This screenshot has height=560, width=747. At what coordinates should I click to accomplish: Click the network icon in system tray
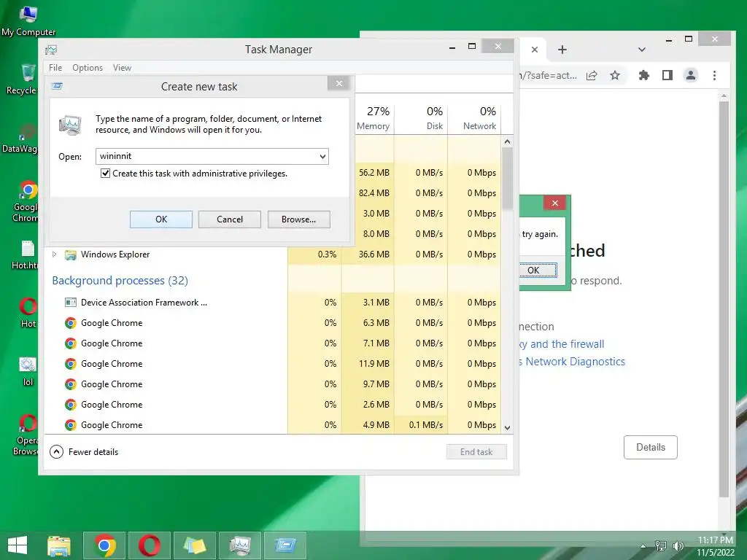coord(661,546)
